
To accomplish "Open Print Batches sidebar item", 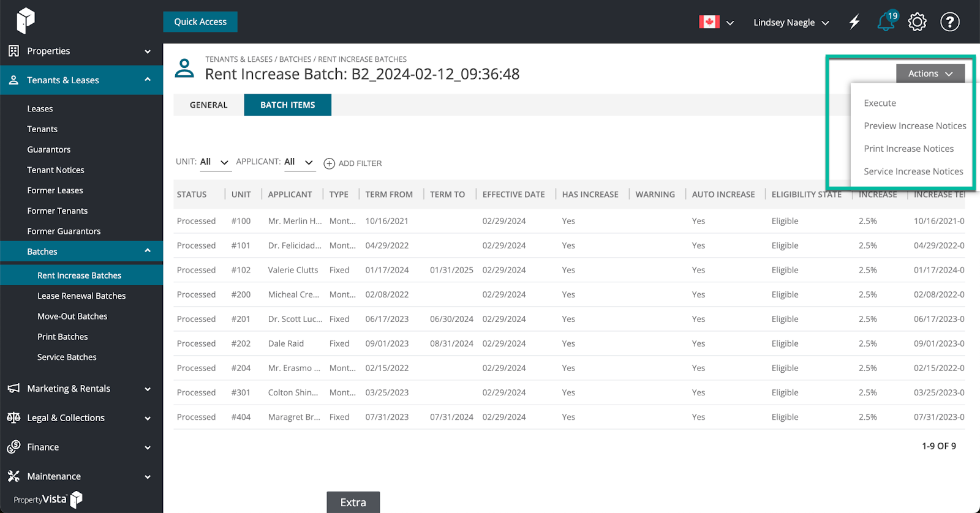I will [62, 337].
